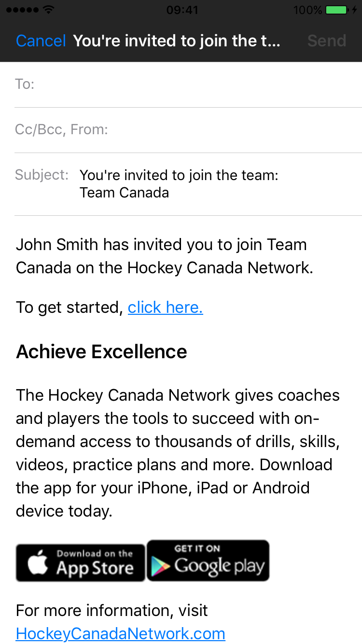Screen dimensions: 362x644
Task: Place cursor in John Smith invitation sentence
Action: [164, 256]
